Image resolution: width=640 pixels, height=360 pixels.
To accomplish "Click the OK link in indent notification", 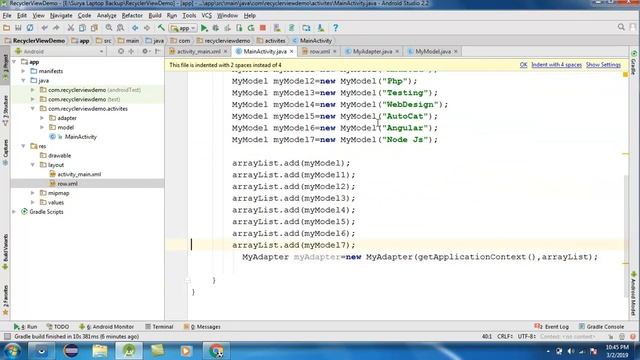I will [x=523, y=65].
